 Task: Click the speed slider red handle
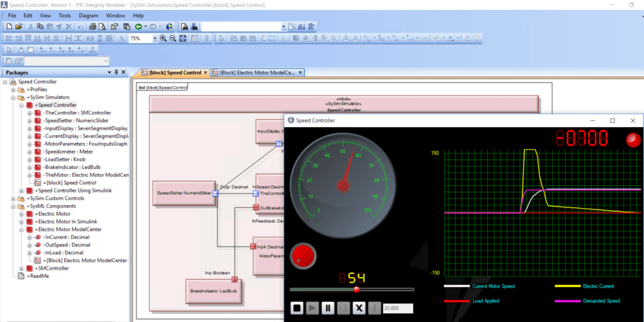[357, 289]
